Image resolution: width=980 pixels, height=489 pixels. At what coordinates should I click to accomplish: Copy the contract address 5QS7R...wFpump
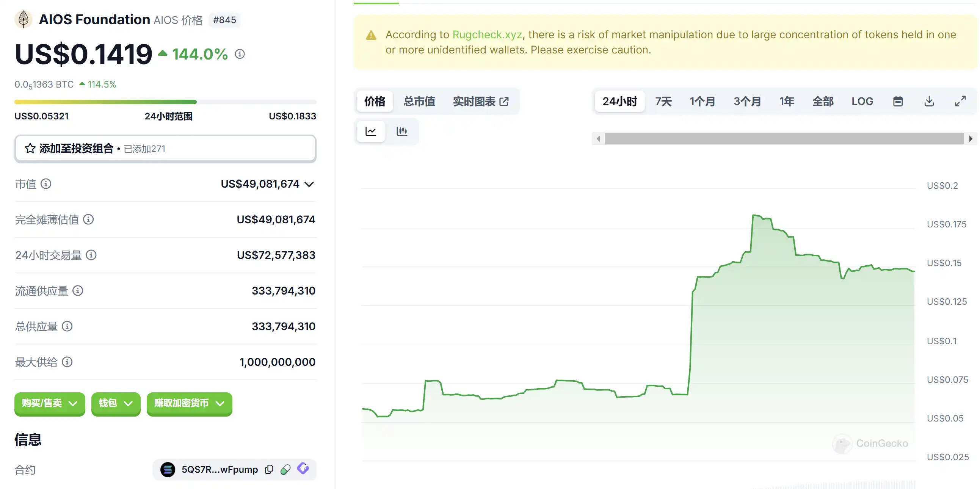point(269,470)
